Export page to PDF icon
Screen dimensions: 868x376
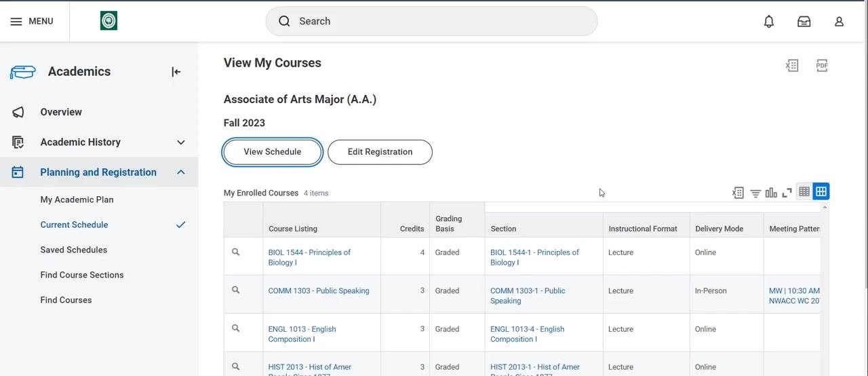(822, 66)
